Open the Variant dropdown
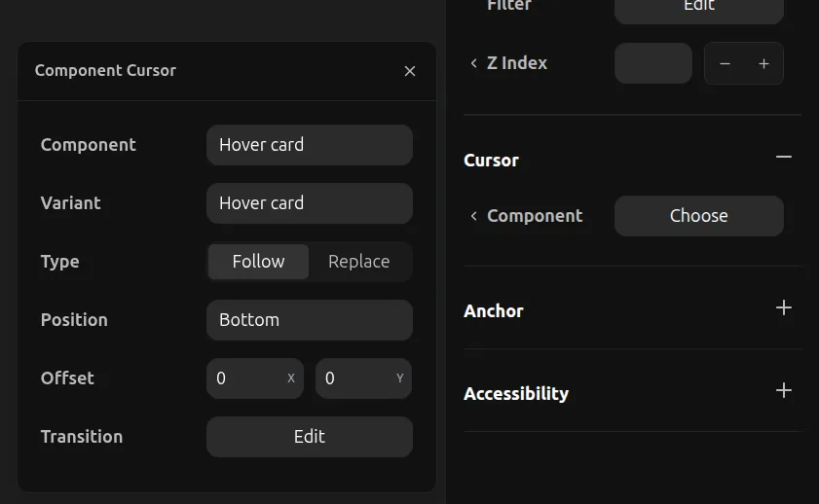Viewport: 819px width, 504px height. (x=310, y=203)
